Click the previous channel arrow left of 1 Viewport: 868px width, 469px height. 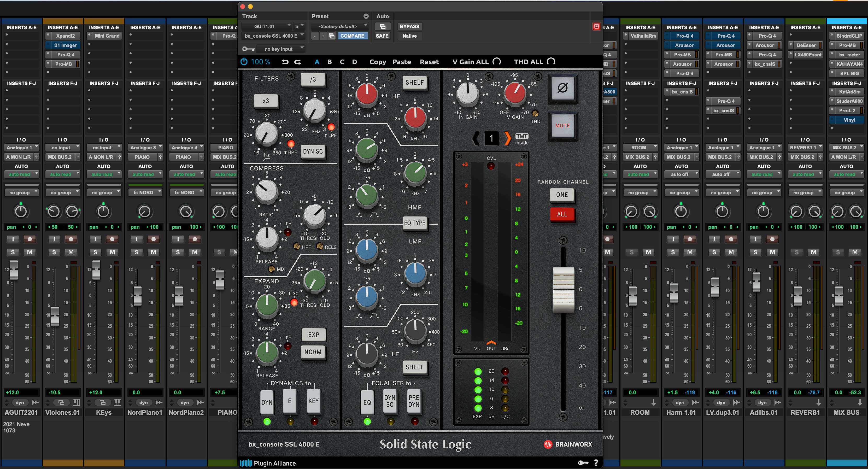tap(476, 138)
